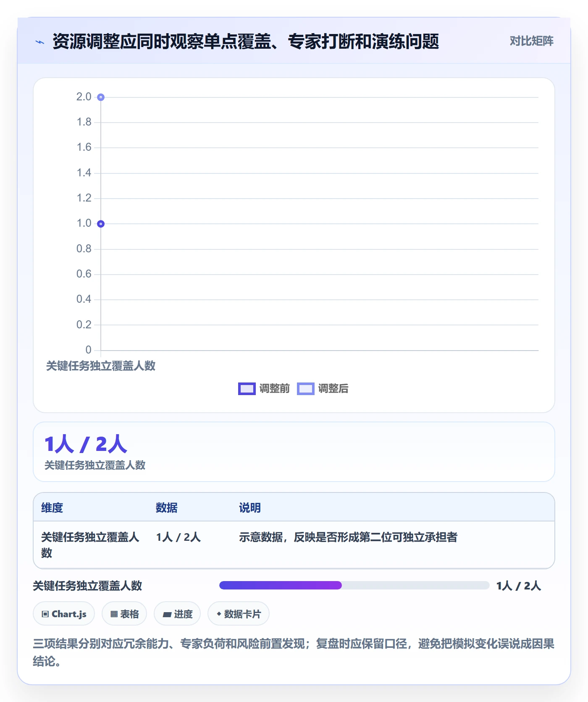Toggle the 调整后 legend entry
This screenshot has width=588, height=702.
[x=323, y=388]
